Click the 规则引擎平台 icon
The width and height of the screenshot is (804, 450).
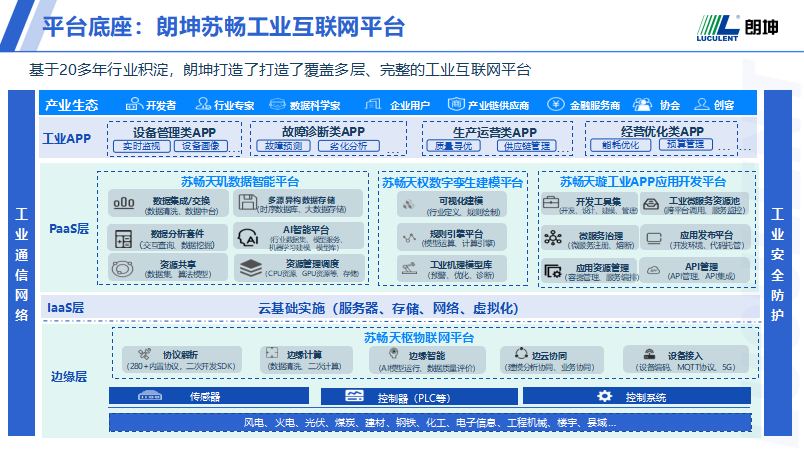(409, 238)
